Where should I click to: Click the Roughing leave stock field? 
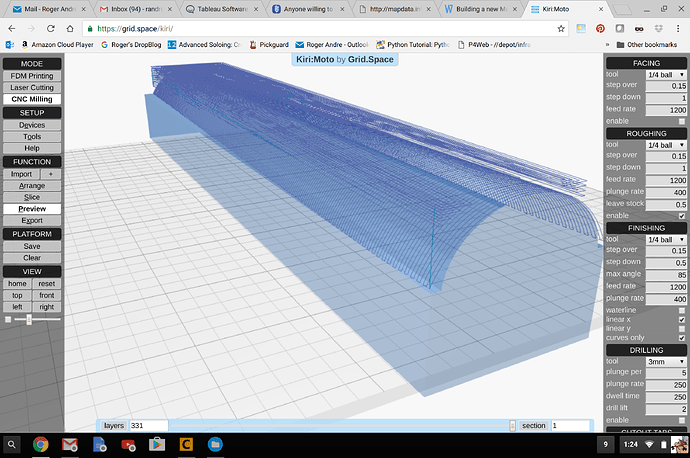(x=666, y=205)
